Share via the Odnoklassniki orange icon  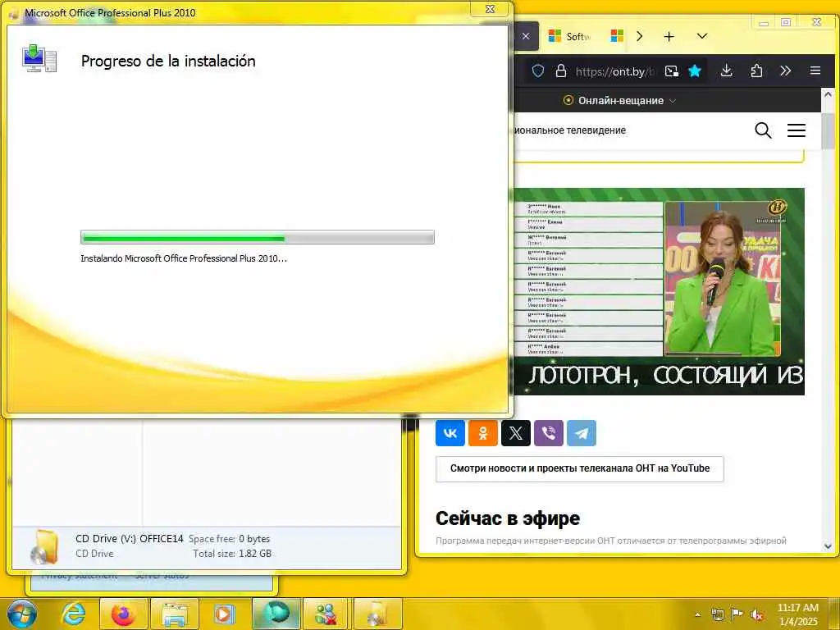tap(482, 433)
